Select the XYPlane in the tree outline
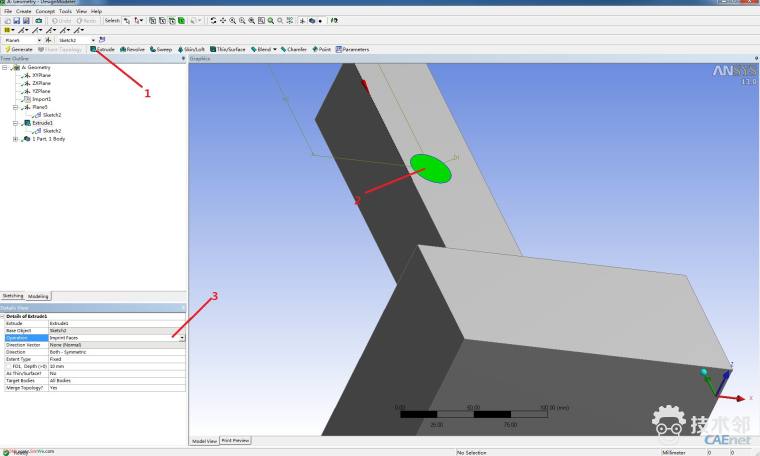 coord(41,75)
